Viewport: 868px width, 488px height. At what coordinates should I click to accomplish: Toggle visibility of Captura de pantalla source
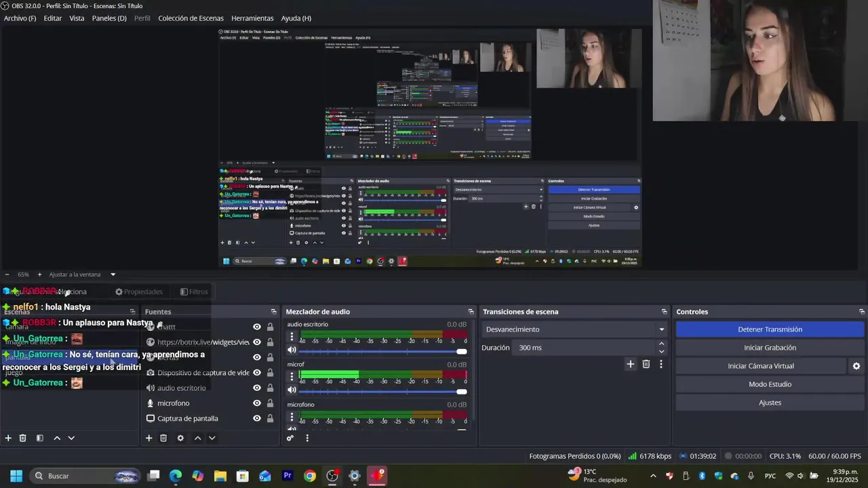tap(257, 418)
